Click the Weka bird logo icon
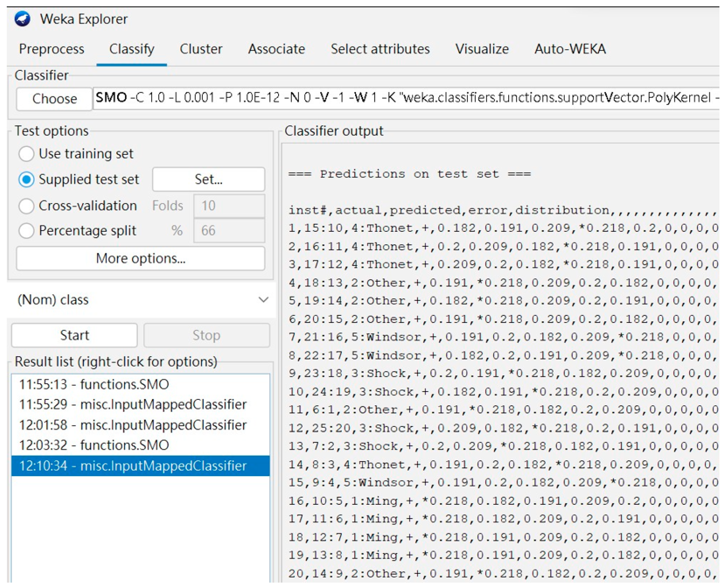 pos(22,19)
